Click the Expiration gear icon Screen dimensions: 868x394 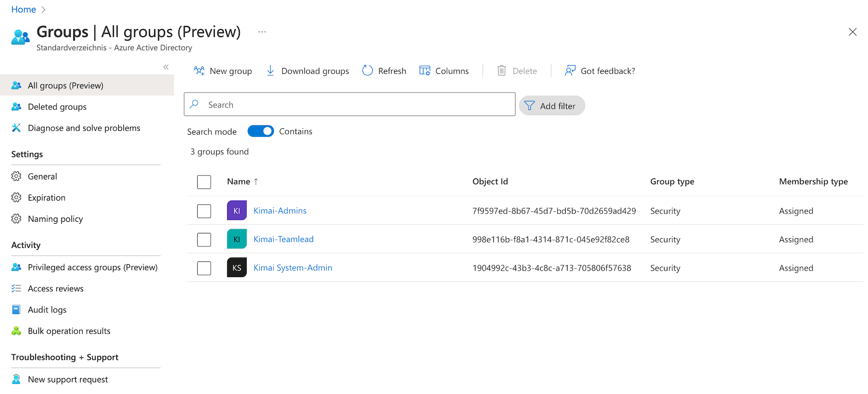coord(16,198)
